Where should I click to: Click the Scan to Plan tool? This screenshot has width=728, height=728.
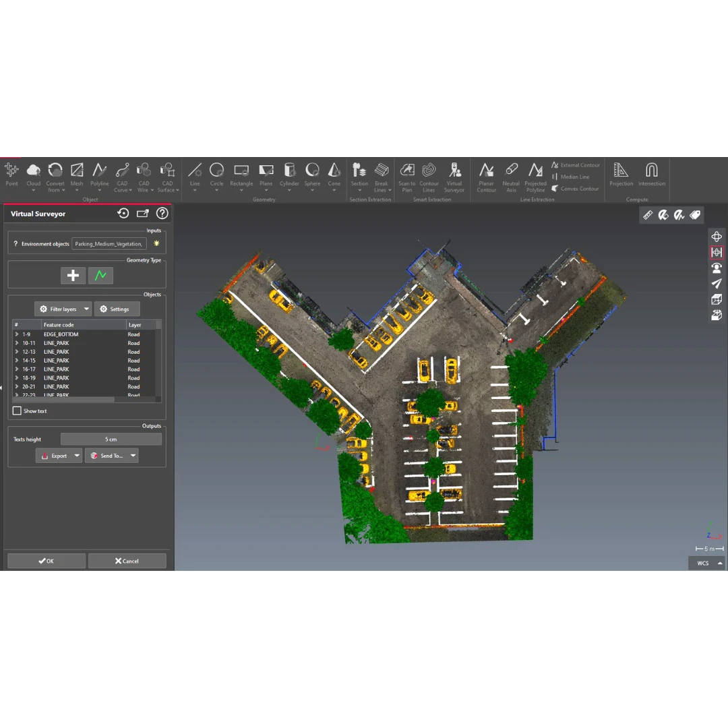coord(407,177)
